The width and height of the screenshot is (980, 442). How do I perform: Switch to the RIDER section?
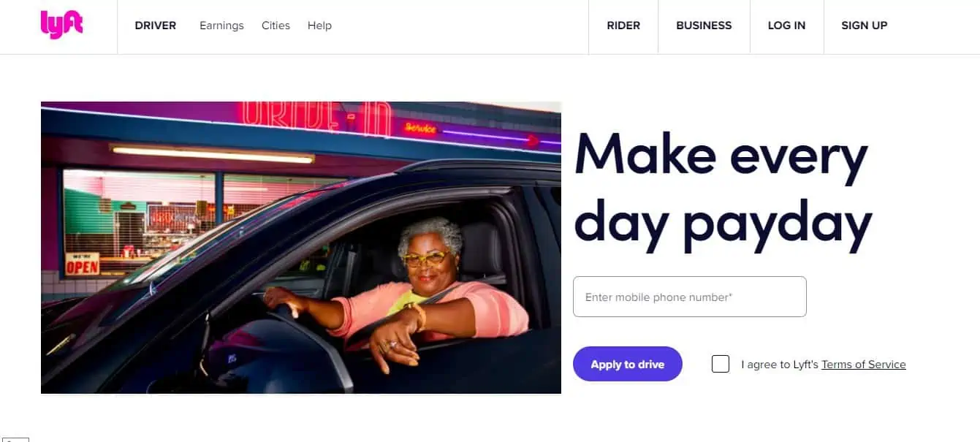[623, 26]
